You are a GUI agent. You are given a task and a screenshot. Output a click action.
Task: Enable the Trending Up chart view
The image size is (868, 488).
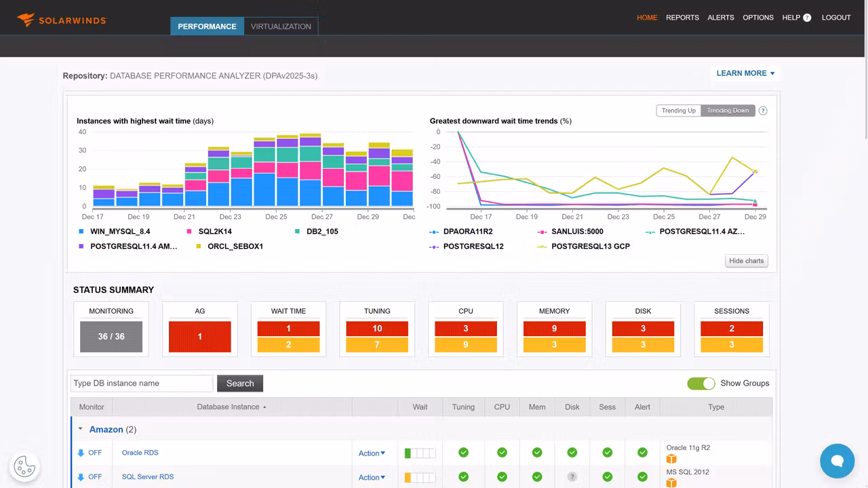click(678, 110)
